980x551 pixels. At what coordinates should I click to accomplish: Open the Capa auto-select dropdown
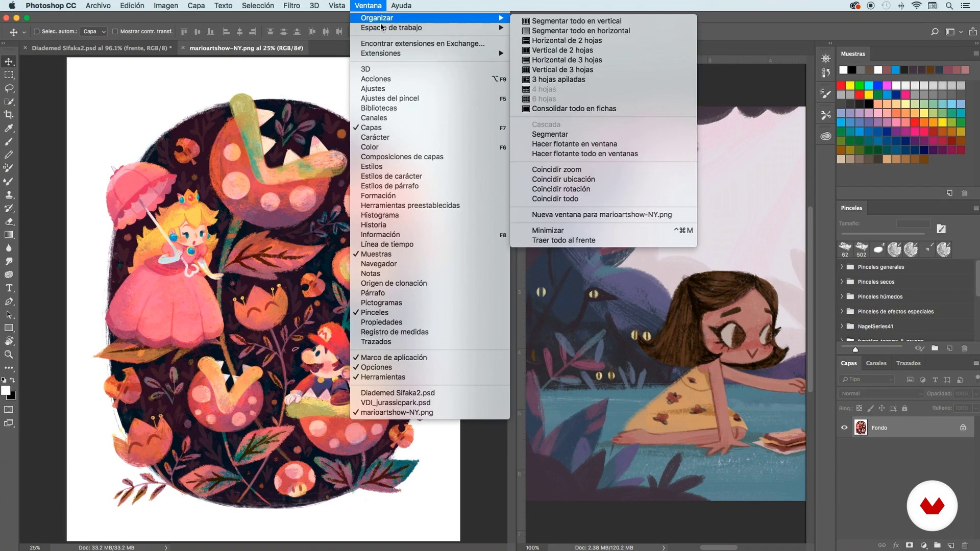(94, 32)
